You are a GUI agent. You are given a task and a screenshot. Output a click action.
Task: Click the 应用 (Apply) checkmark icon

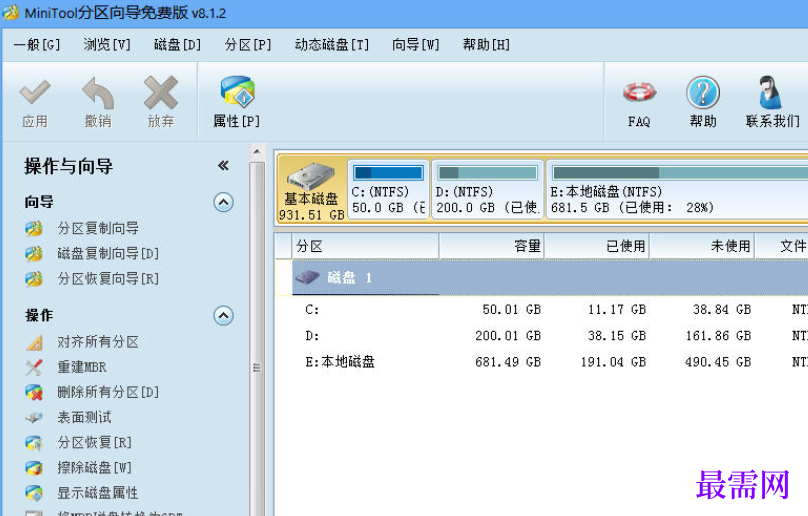(x=35, y=93)
